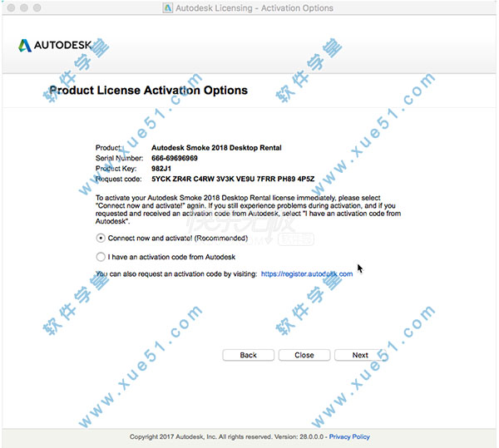Click product name Autodesk Smoke 2018 Desktop Rental
Viewport: 499px width, 448px height.
(216, 148)
